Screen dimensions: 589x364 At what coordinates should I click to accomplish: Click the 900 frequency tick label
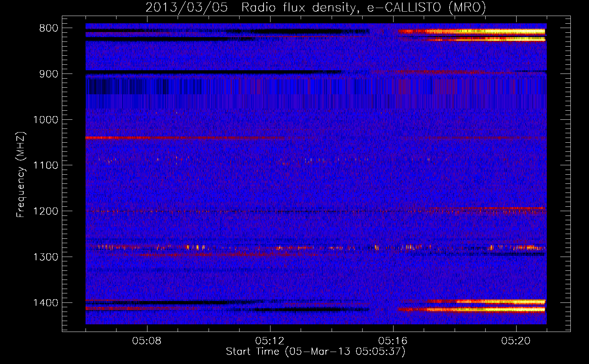tap(48, 74)
